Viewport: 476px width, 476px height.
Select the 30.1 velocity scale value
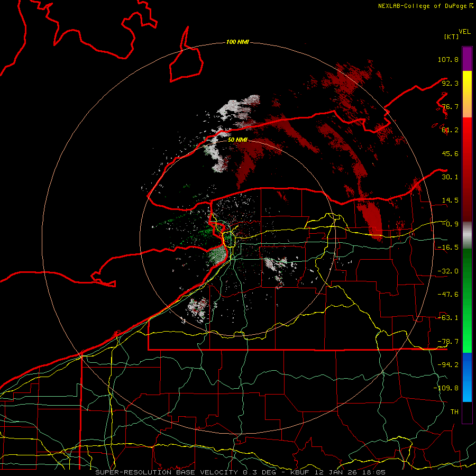450,177
